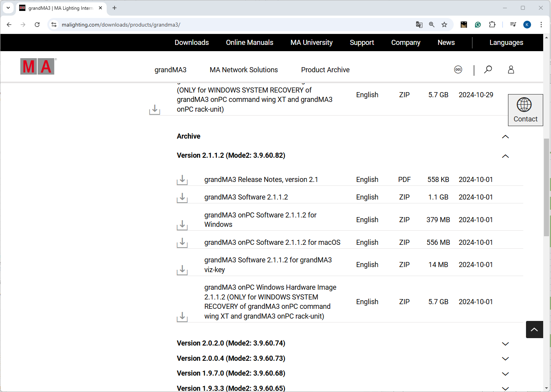
Task: Expand Version 2.0.0.4 section
Action: coord(505,359)
